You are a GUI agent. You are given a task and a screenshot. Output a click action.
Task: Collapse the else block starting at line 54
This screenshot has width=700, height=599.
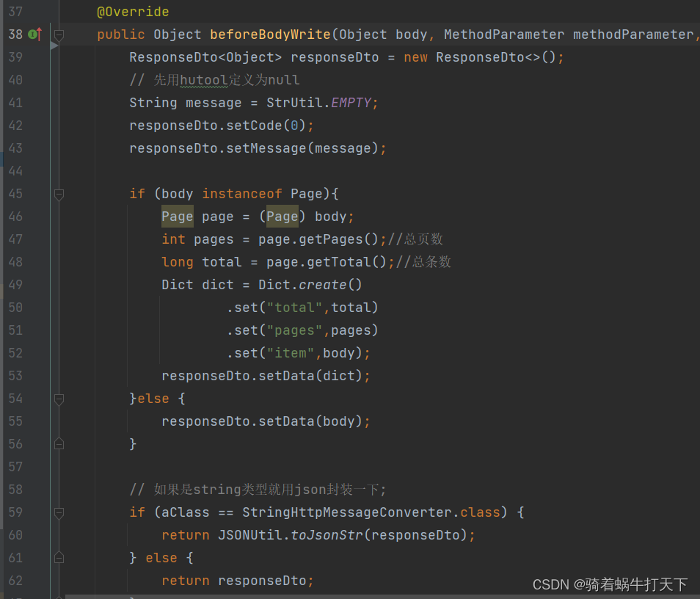pyautogui.click(x=60, y=399)
